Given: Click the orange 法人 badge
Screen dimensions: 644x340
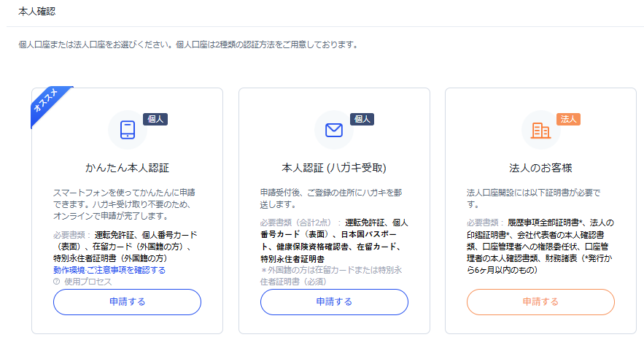Looking at the screenshot, I should tap(568, 119).
